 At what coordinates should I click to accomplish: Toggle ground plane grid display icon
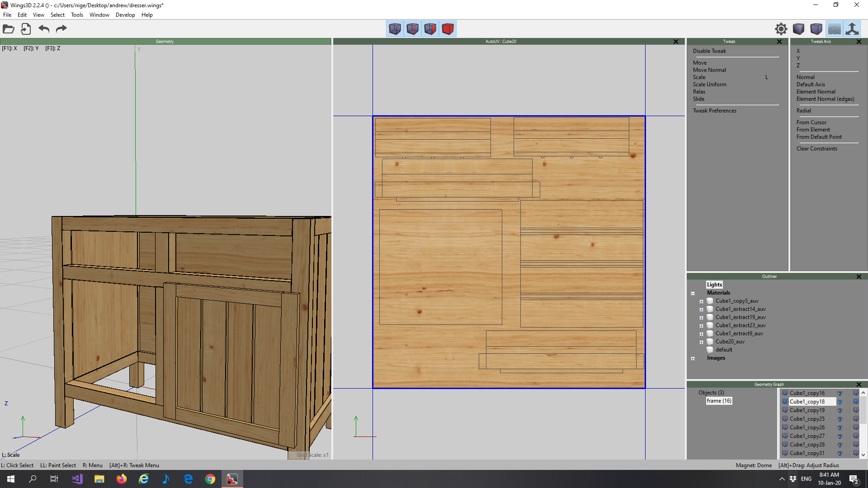[834, 29]
